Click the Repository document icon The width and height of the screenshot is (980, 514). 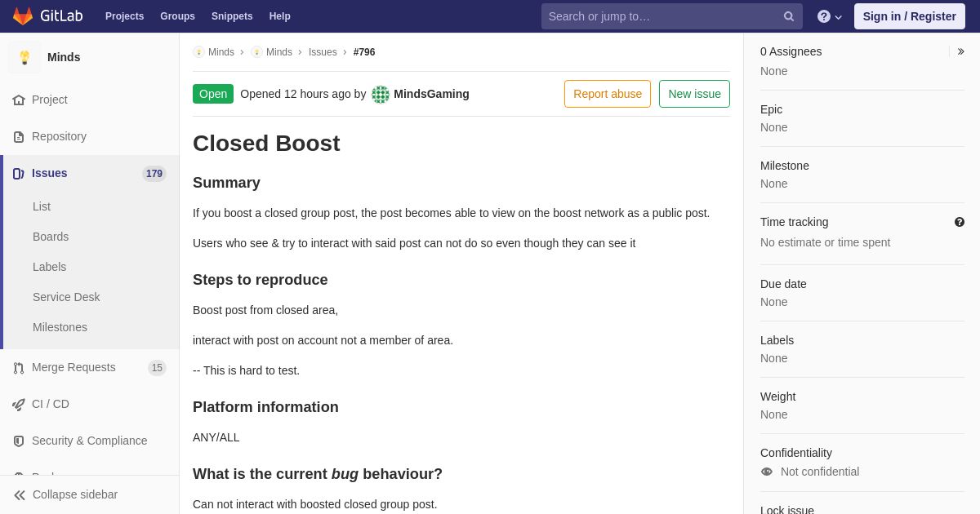click(x=19, y=137)
